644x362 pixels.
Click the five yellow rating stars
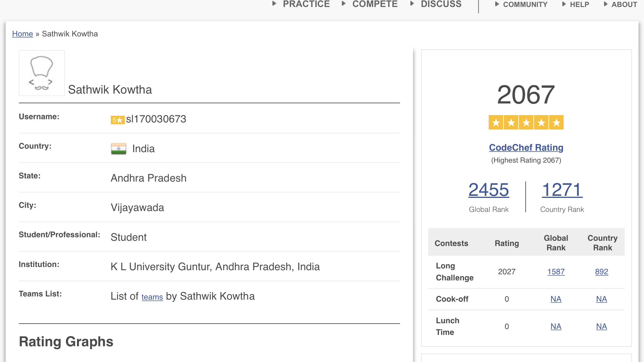pos(526,122)
